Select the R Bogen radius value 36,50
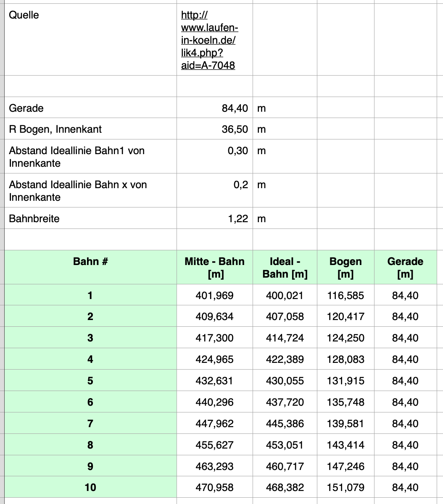Image resolution: width=443 pixels, height=504 pixels. [235, 129]
